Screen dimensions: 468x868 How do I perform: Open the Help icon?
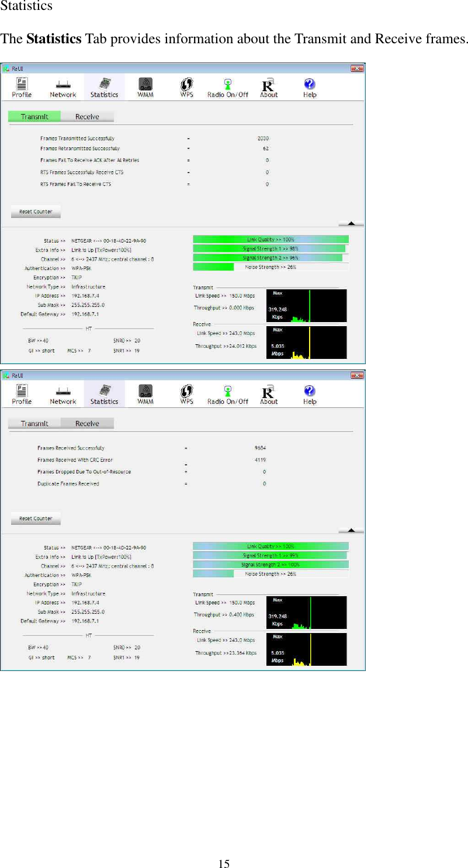click(x=309, y=87)
